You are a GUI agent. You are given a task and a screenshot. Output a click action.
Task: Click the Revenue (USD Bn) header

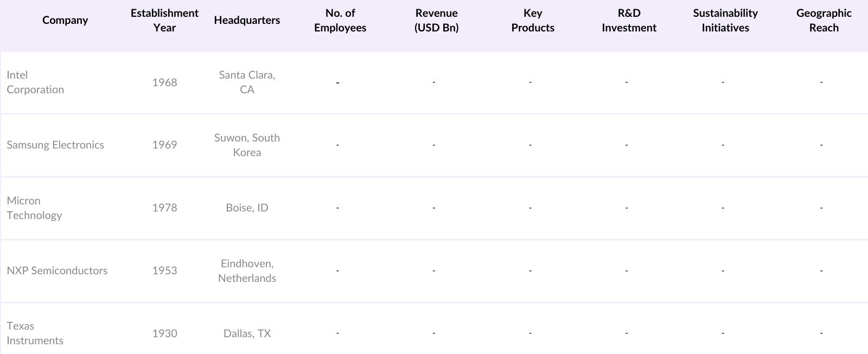coord(436,21)
